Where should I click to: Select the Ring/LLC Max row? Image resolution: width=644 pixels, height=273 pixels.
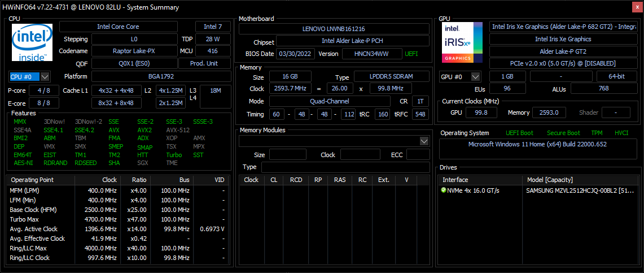click(117, 248)
